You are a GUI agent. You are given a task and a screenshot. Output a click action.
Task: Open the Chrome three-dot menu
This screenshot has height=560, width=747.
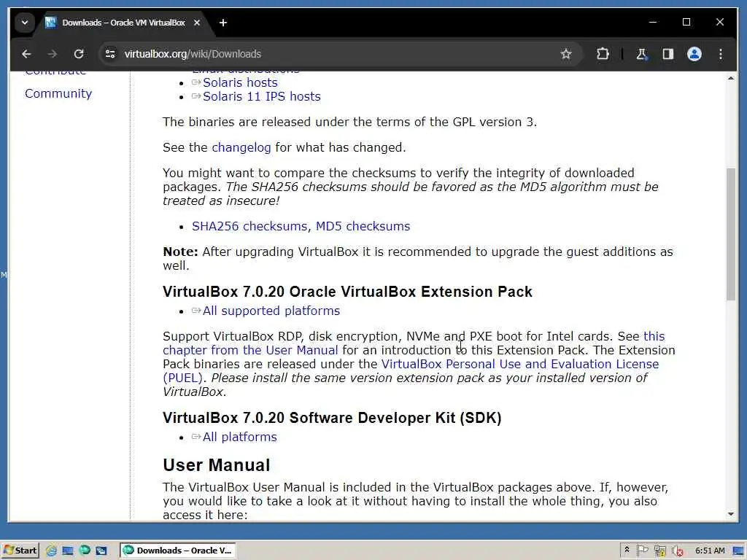click(720, 54)
